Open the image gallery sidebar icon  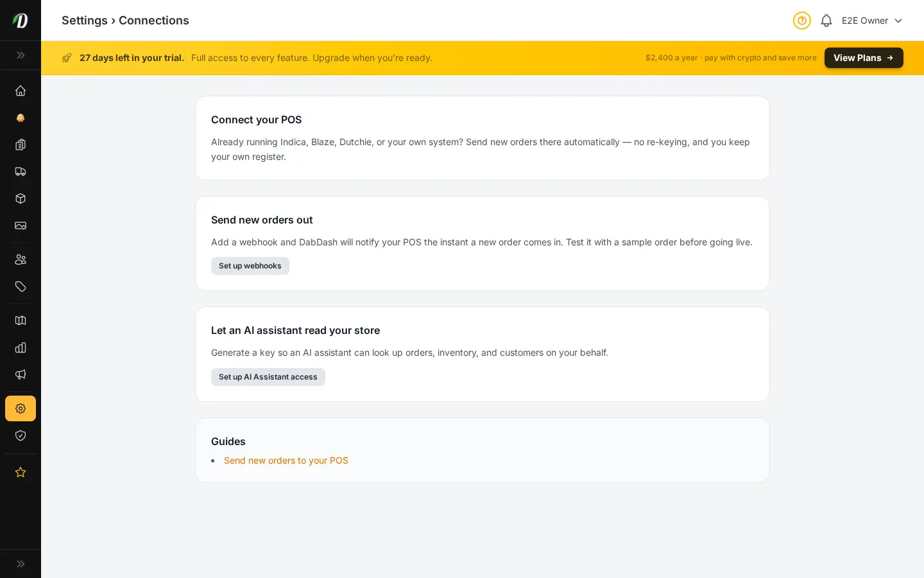point(21,225)
